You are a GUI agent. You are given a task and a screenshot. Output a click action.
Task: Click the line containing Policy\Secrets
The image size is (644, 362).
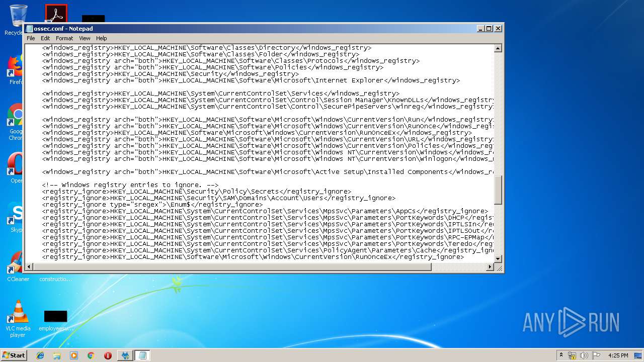click(197, 192)
